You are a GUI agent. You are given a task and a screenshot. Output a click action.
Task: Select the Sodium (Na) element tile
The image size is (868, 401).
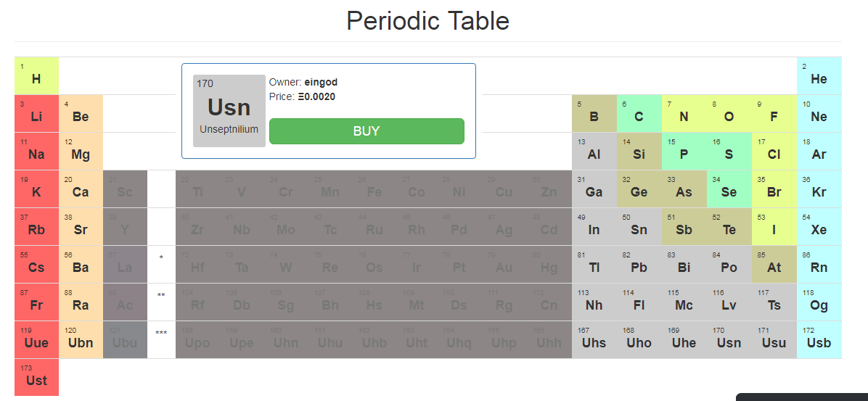pyautogui.click(x=36, y=152)
